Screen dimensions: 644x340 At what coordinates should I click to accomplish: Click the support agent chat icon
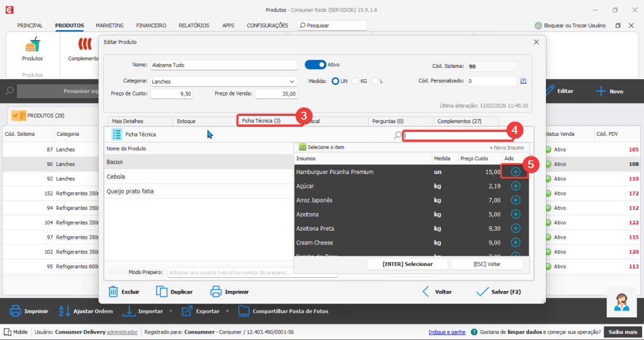tap(622, 303)
